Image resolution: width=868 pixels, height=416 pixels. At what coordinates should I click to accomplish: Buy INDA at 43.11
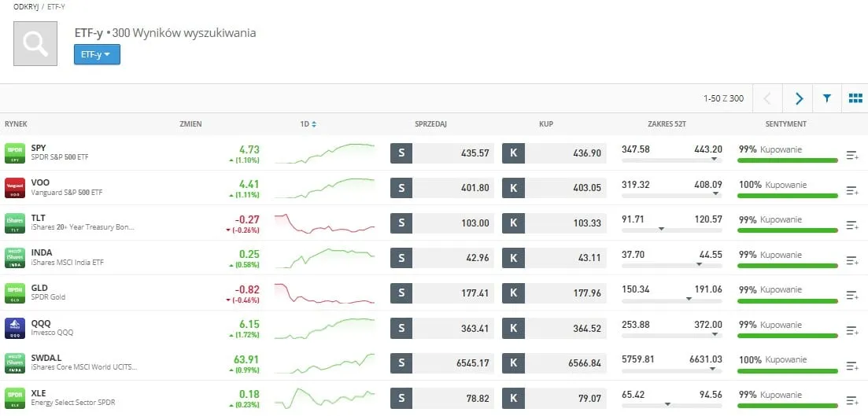click(x=554, y=258)
